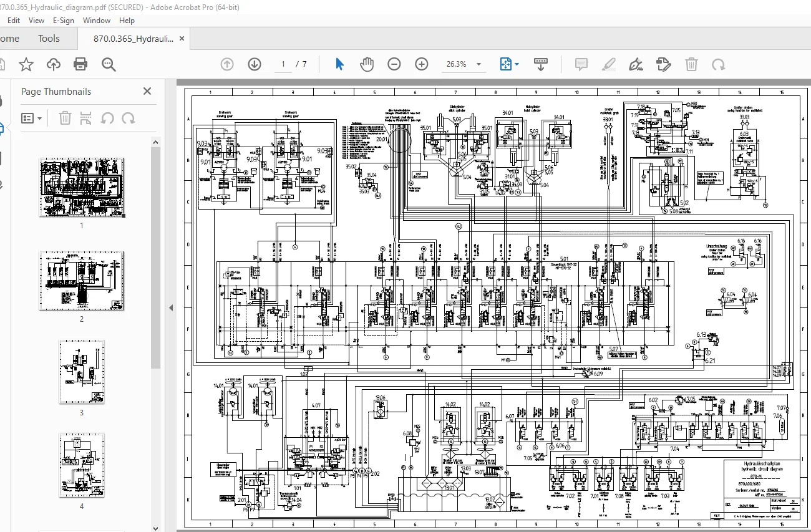Open the Window menu
The height and width of the screenshot is (532, 811).
click(x=97, y=21)
